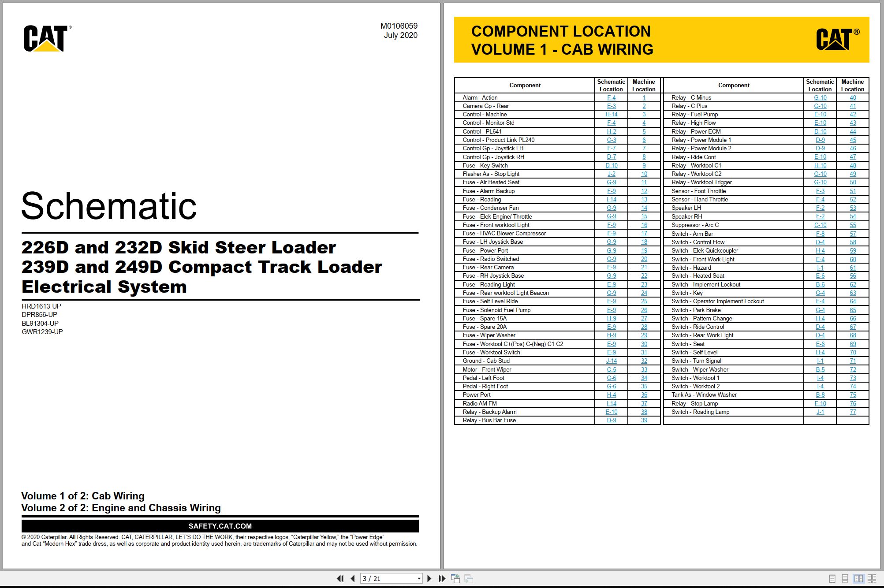Open schematic location B-5 for Switch - Wiper Washer

[820, 370]
